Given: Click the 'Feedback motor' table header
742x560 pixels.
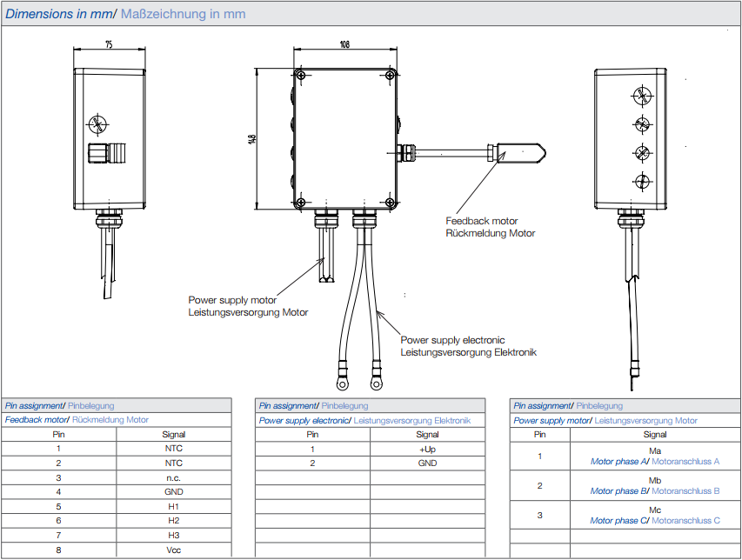Looking at the screenshot, I should [x=36, y=419].
